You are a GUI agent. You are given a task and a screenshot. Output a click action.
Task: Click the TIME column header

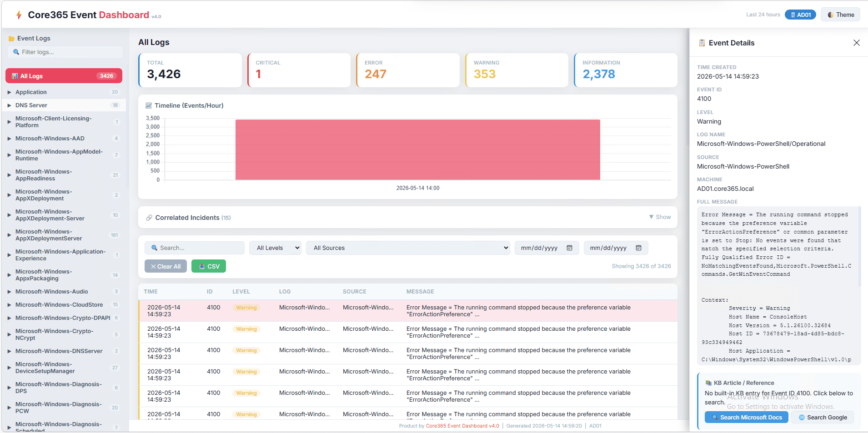click(151, 292)
